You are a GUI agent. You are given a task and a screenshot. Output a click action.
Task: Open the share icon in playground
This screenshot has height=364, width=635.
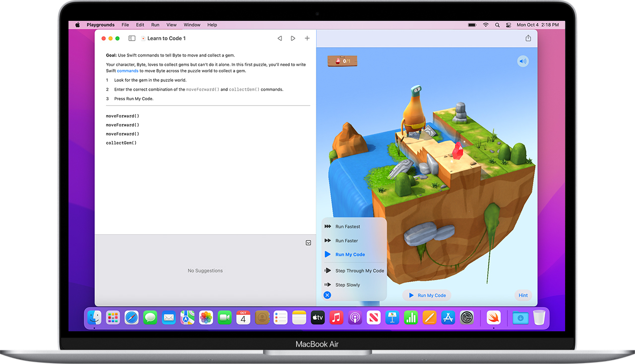(x=528, y=38)
